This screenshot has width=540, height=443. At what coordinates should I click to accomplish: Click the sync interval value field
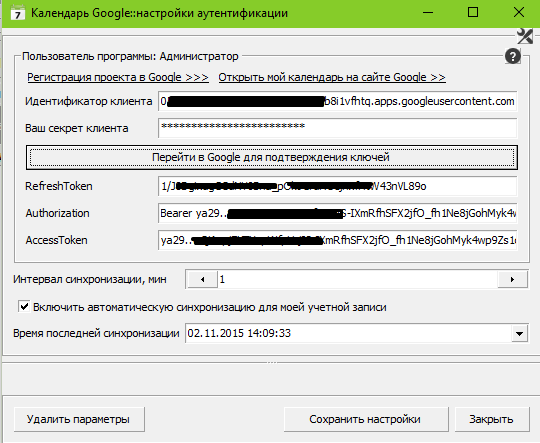tap(357, 279)
